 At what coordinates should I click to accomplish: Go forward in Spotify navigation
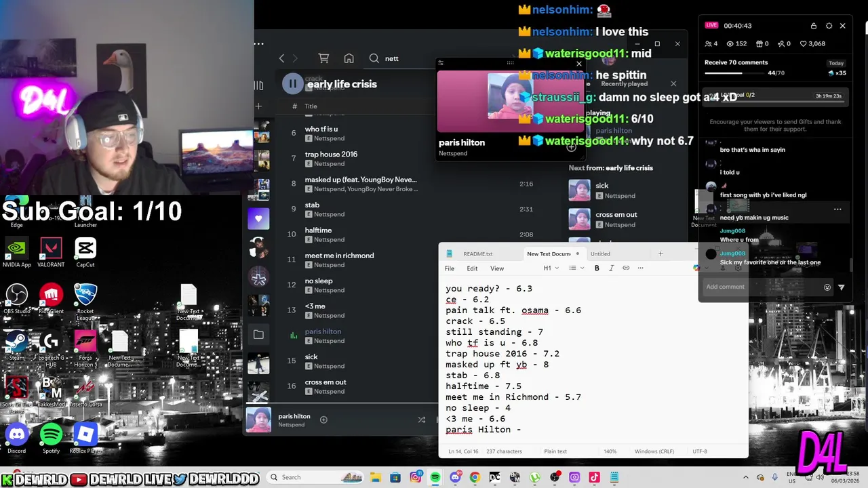click(295, 58)
